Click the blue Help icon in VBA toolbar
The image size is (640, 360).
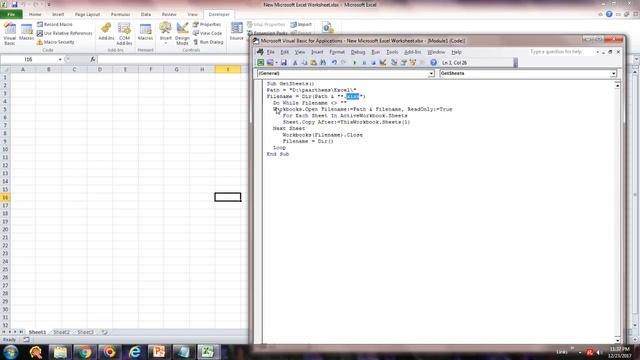(x=433, y=62)
